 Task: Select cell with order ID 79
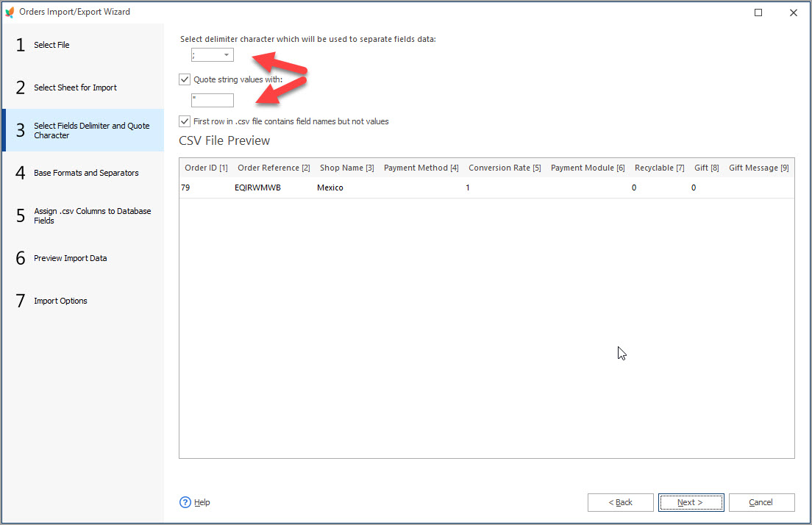click(206, 187)
